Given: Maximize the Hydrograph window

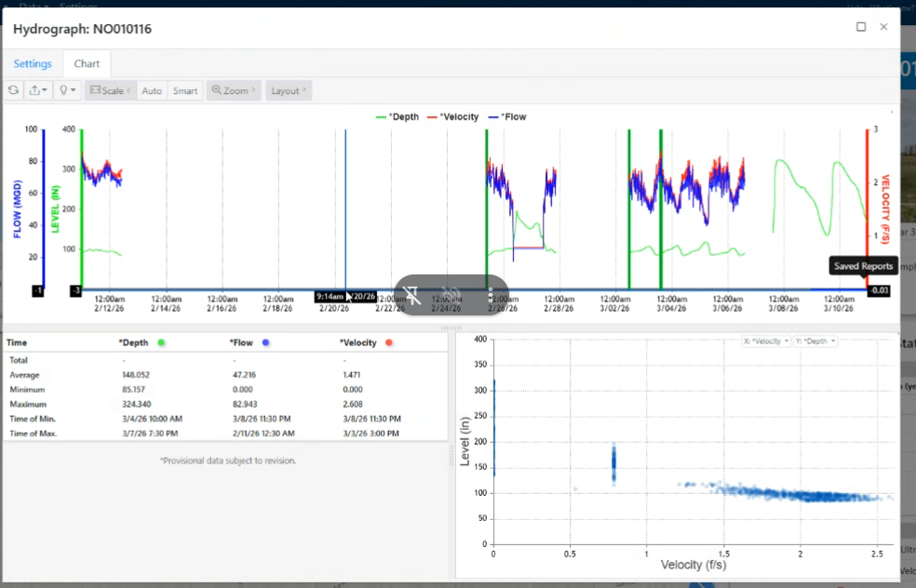Looking at the screenshot, I should (x=861, y=27).
